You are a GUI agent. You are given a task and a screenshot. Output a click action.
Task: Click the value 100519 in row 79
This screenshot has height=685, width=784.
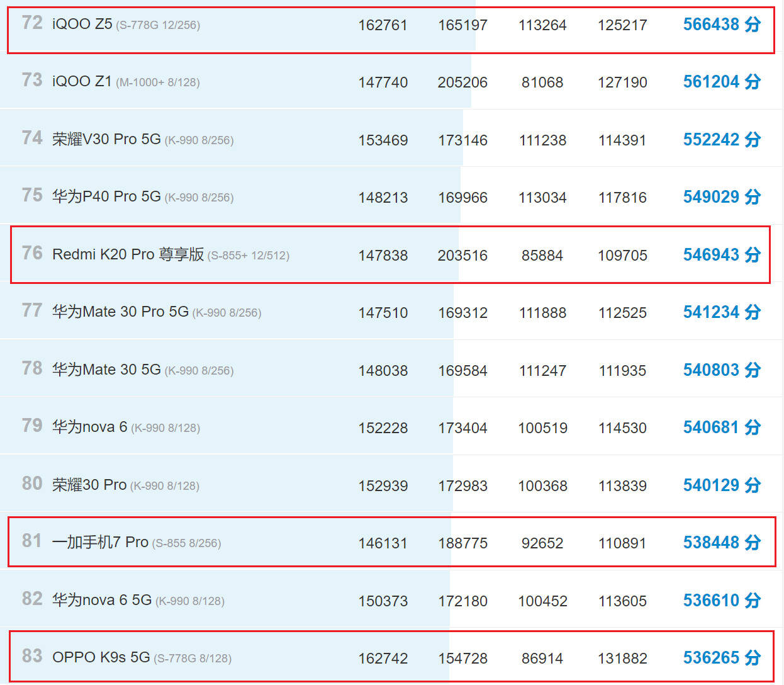(x=542, y=428)
